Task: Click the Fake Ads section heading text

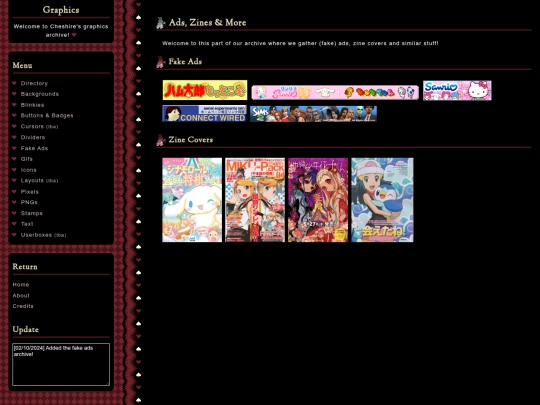Action: coord(185,62)
